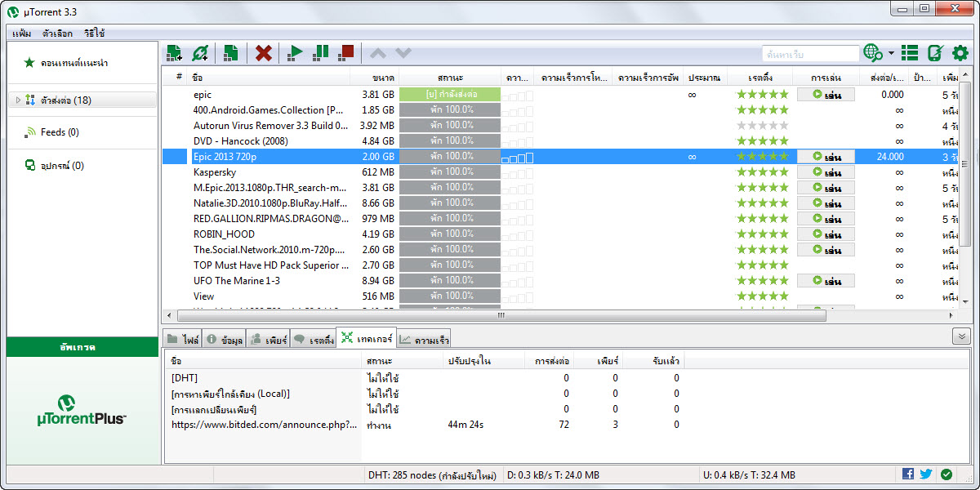Click the Twitter icon in status bar
980x490 pixels.
[926, 474]
